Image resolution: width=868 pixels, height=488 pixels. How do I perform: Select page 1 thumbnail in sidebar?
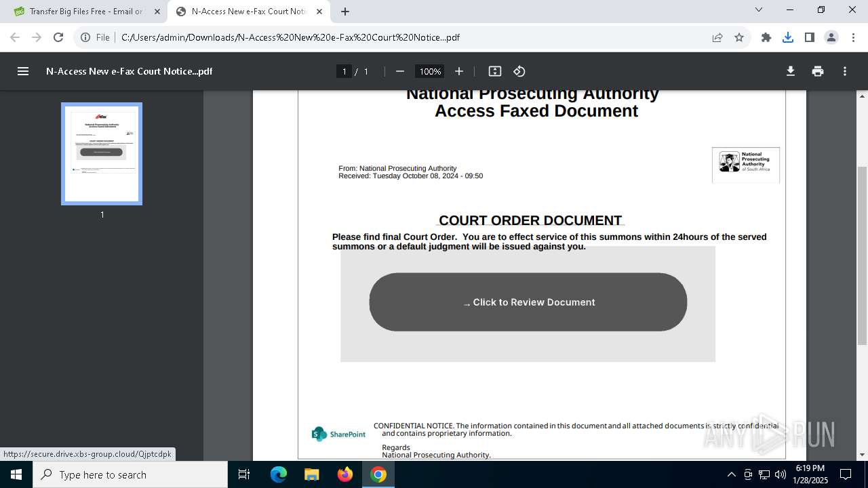[x=102, y=154]
